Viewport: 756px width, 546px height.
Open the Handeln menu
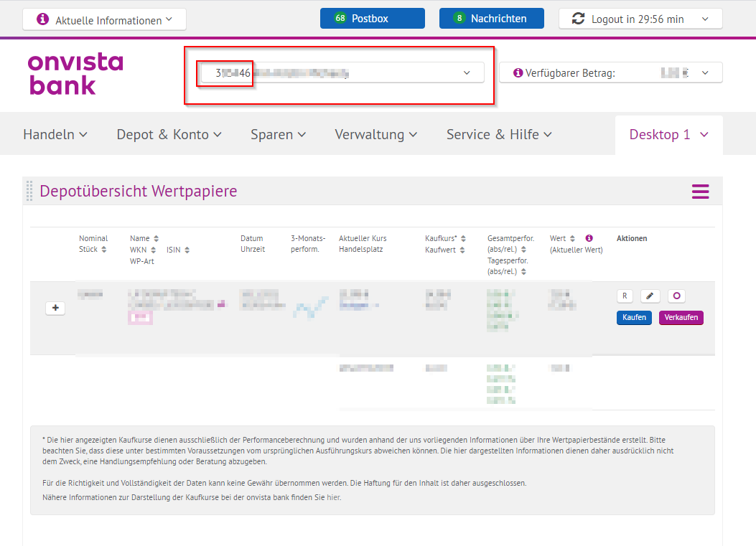(x=55, y=134)
